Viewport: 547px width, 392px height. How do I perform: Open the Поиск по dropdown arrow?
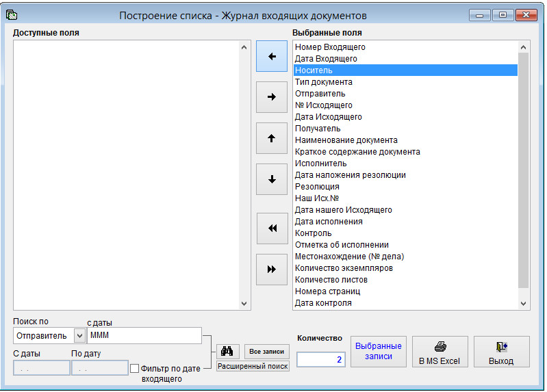79,336
